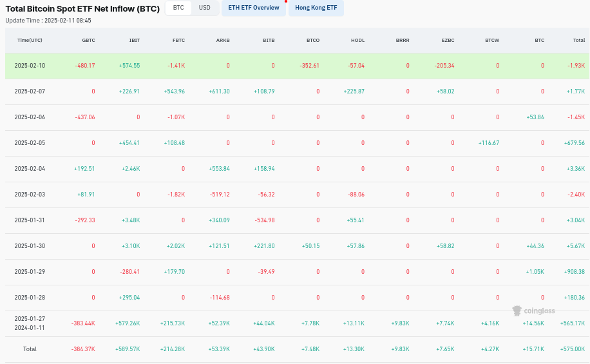Viewport: 590px width, 364px height.
Task: Click the +225.87 HODL value
Action: (354, 91)
